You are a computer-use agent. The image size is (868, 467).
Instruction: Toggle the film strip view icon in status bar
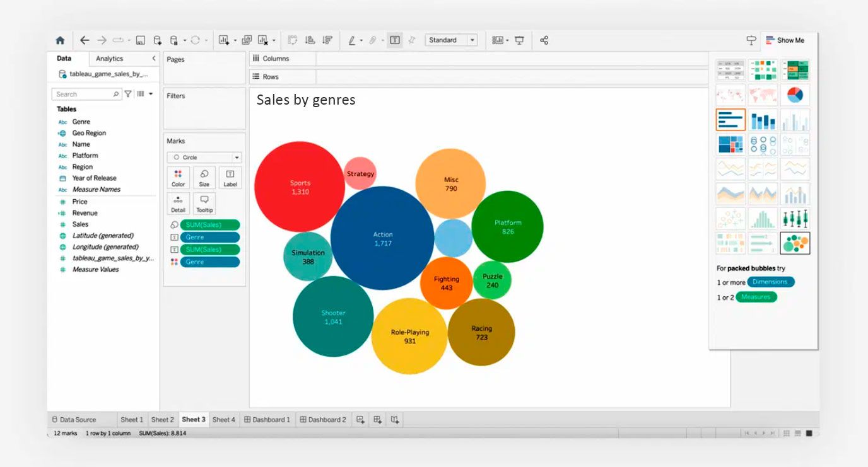tap(798, 434)
